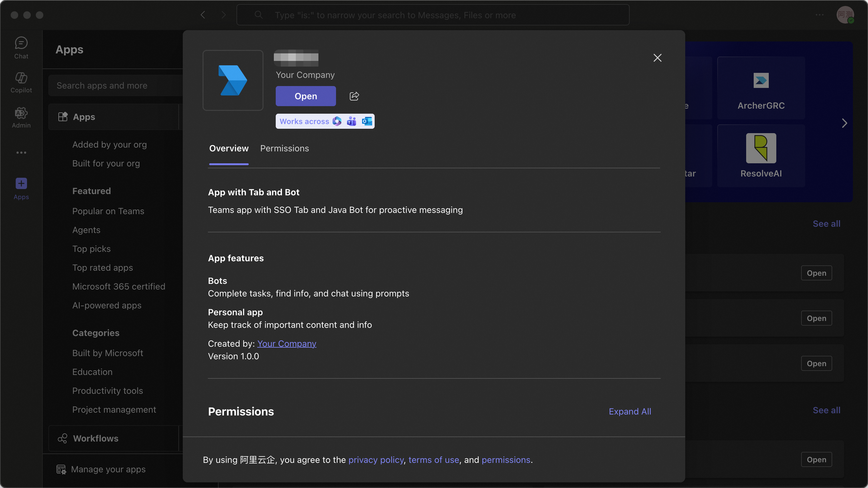Open settings and more ellipsis menu
Image resolution: width=868 pixels, height=488 pixels.
click(x=819, y=15)
